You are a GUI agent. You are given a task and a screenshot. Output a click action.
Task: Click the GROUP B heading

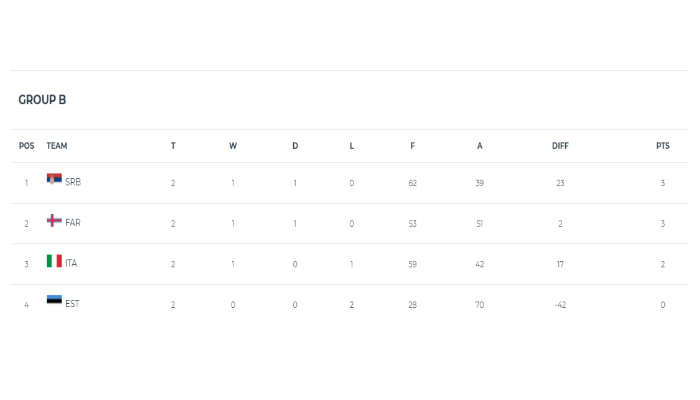42,100
